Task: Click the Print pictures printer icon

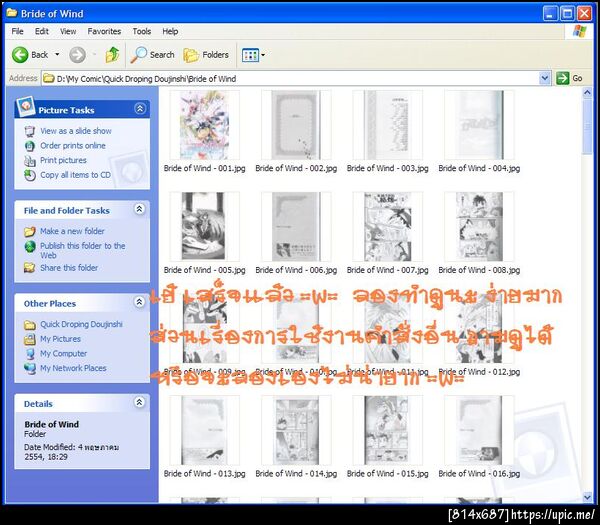Action: point(30,160)
